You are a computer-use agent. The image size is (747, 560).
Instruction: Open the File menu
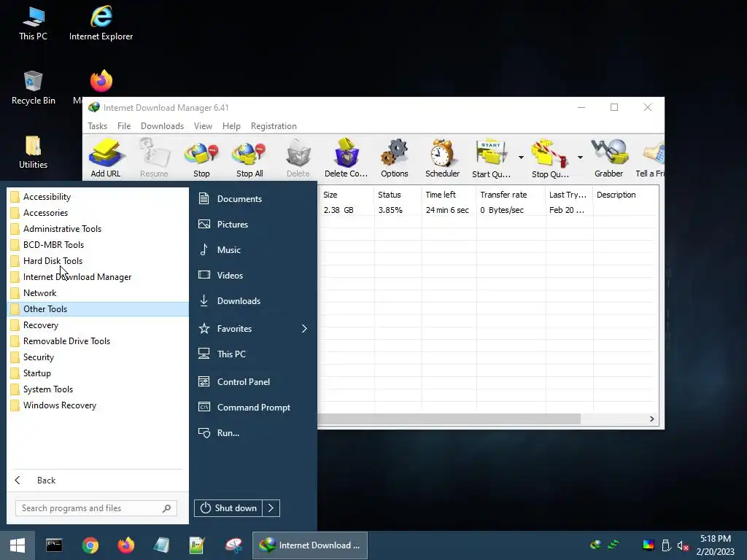point(124,126)
